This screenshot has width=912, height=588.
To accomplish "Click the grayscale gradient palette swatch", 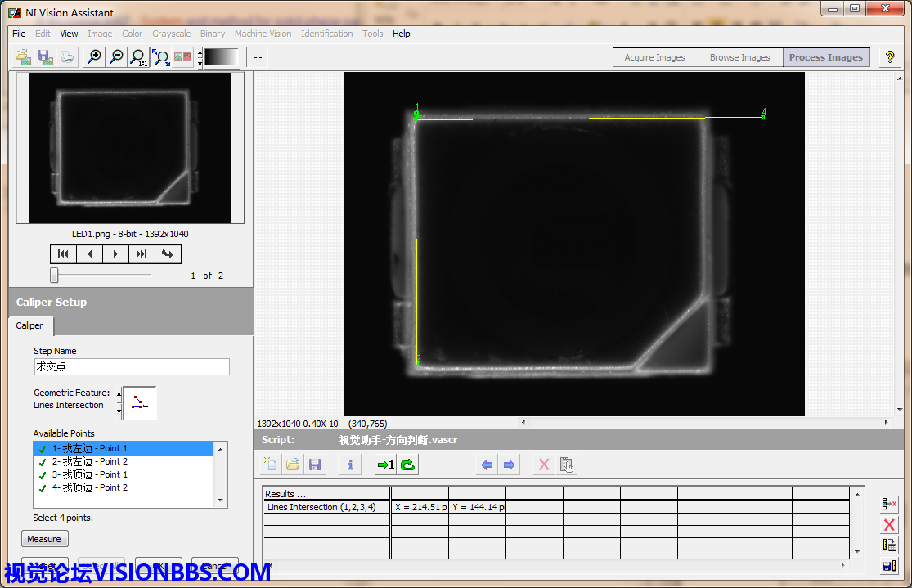I will (x=222, y=57).
